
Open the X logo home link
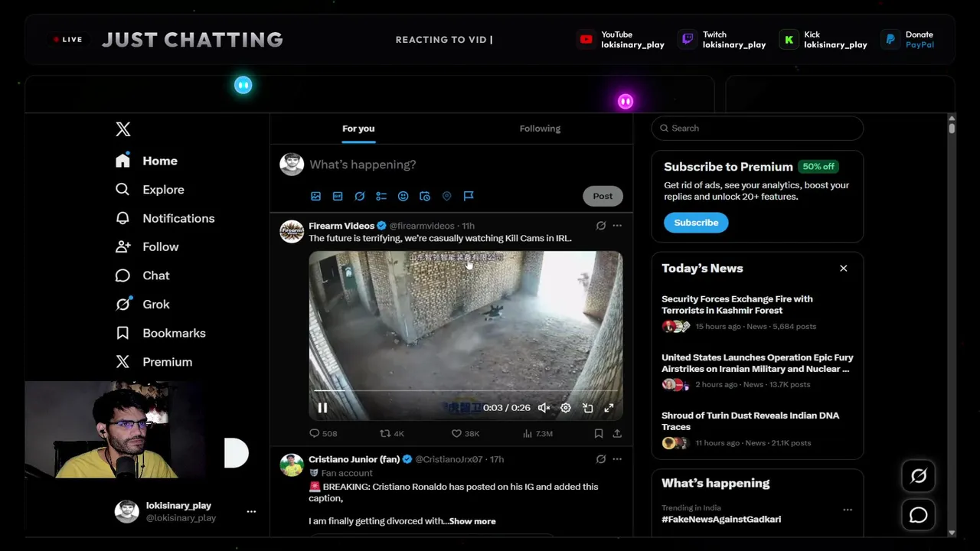click(x=123, y=129)
